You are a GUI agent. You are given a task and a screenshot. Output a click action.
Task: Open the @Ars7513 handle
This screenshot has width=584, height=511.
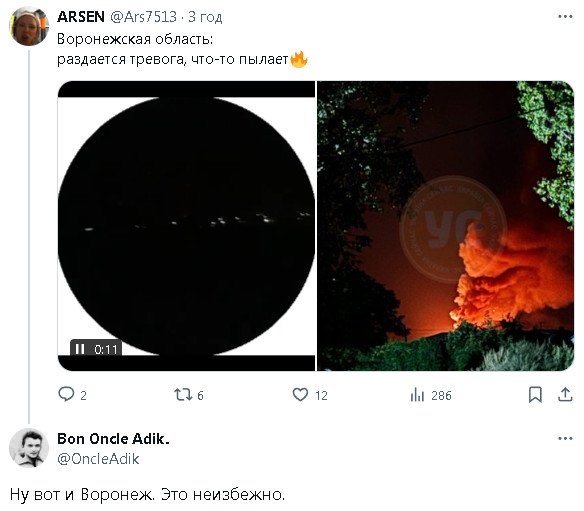pyautogui.click(x=143, y=17)
